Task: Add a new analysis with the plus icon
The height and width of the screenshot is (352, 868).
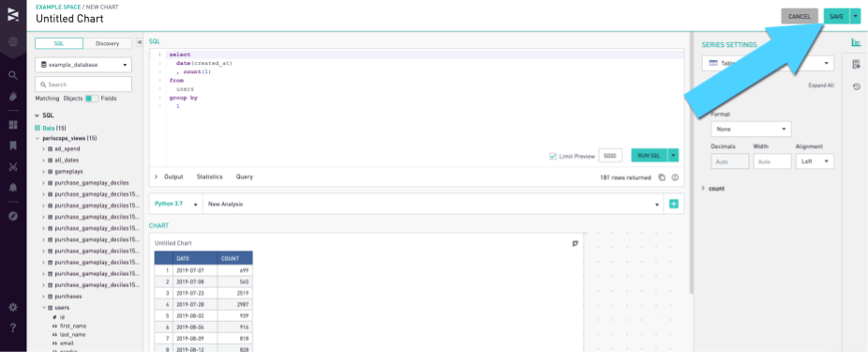Action: click(674, 204)
